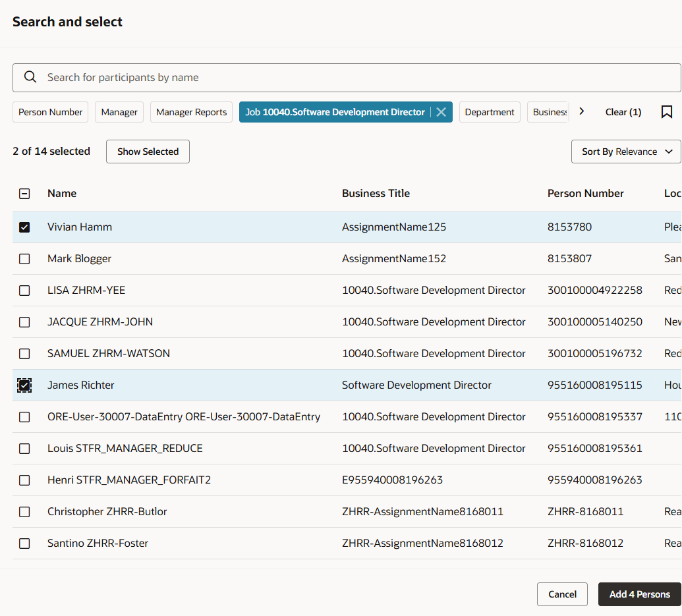Click the name Louis STFR_MANAGER_REDUCE
The height and width of the screenshot is (616, 682).
[125, 449]
